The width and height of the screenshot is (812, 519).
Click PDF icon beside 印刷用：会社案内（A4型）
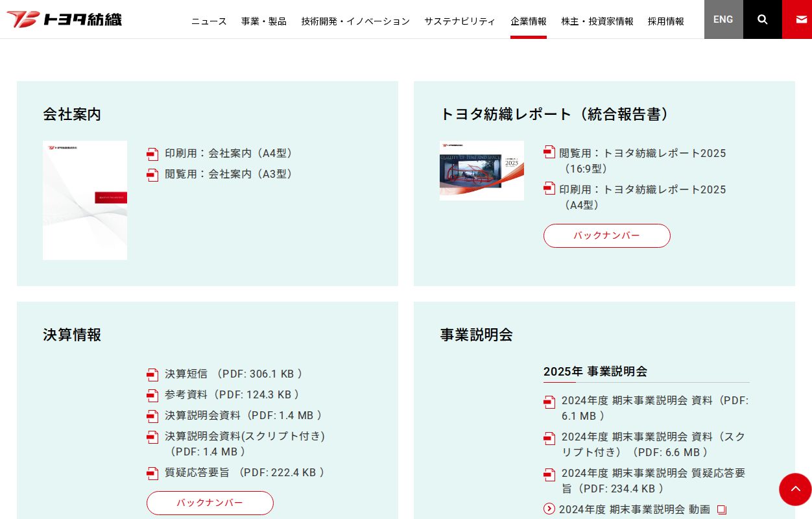tap(152, 154)
